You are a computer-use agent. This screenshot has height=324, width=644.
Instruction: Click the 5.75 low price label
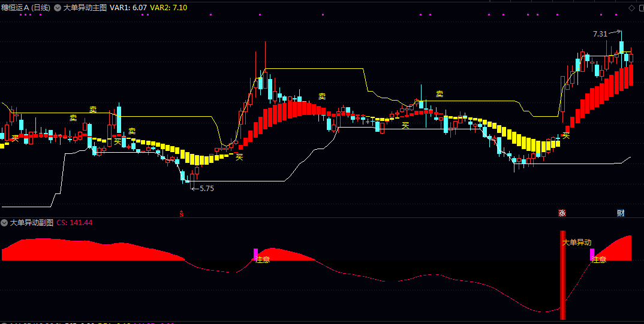(x=207, y=189)
